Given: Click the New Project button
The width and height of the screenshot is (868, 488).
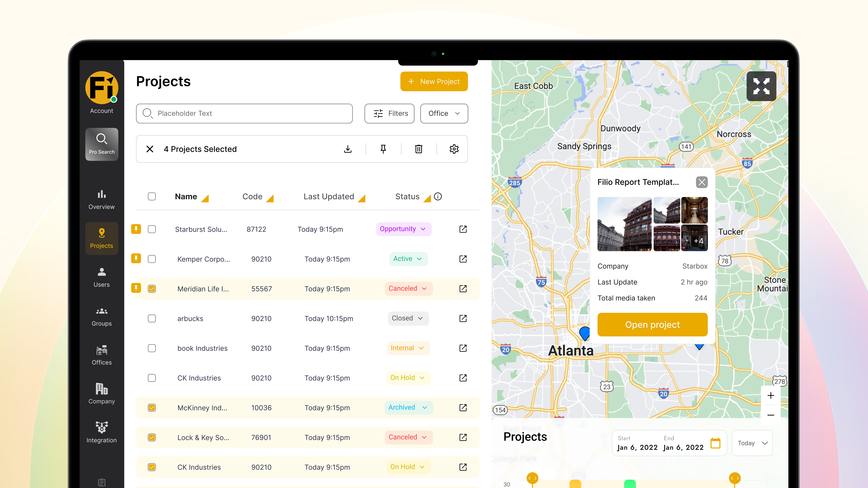Looking at the screenshot, I should (434, 81).
